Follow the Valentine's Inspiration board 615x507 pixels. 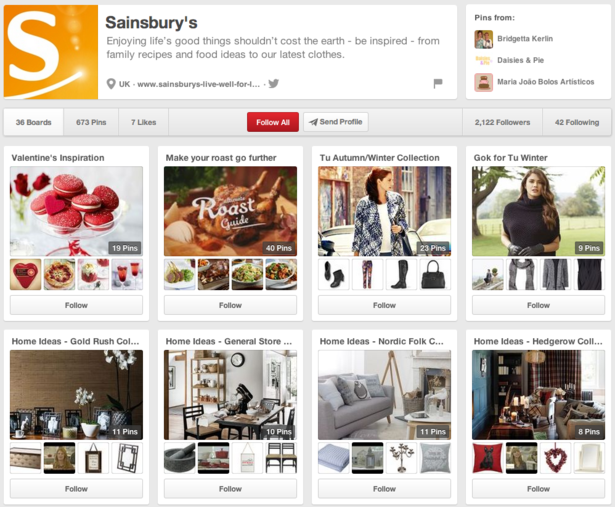coord(76,305)
